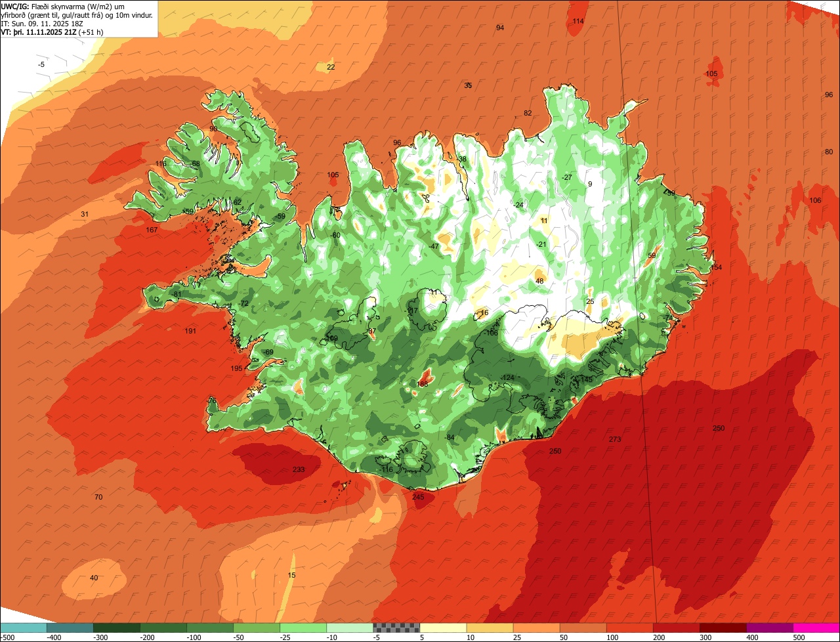Pick the 195 value off the west coast
The height and width of the screenshot is (642, 840).
(237, 368)
